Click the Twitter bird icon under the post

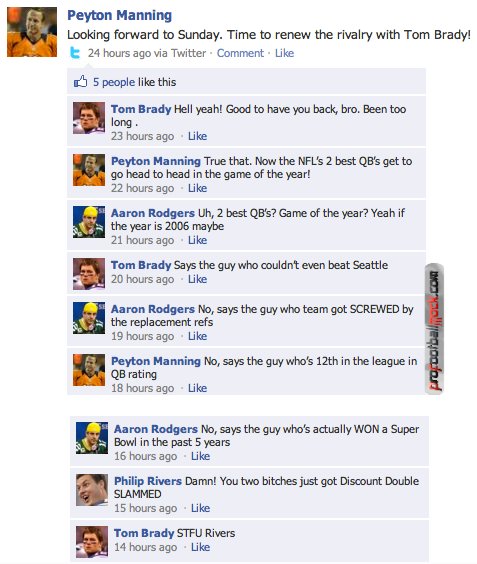point(75,53)
